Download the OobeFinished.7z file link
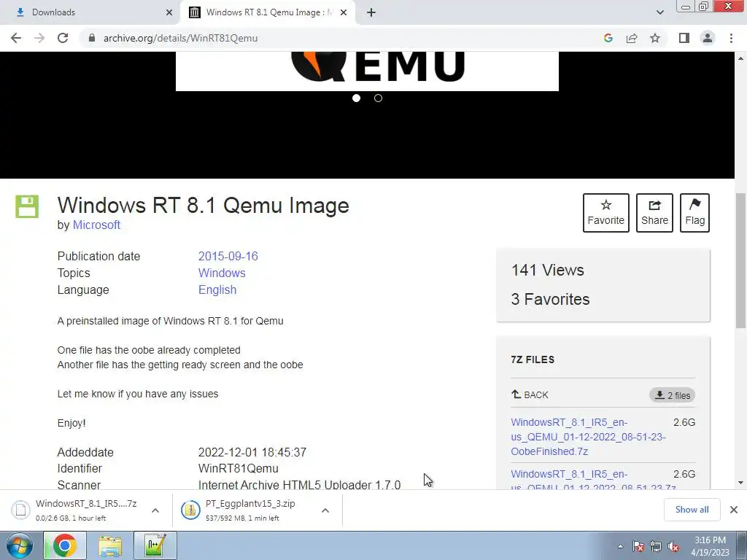The width and height of the screenshot is (747, 560). point(589,437)
